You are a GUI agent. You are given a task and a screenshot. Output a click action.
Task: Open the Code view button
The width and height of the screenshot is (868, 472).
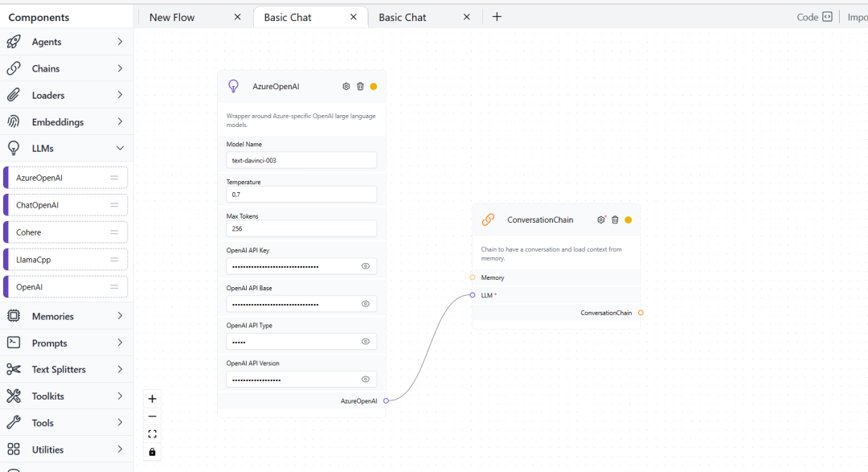(814, 17)
